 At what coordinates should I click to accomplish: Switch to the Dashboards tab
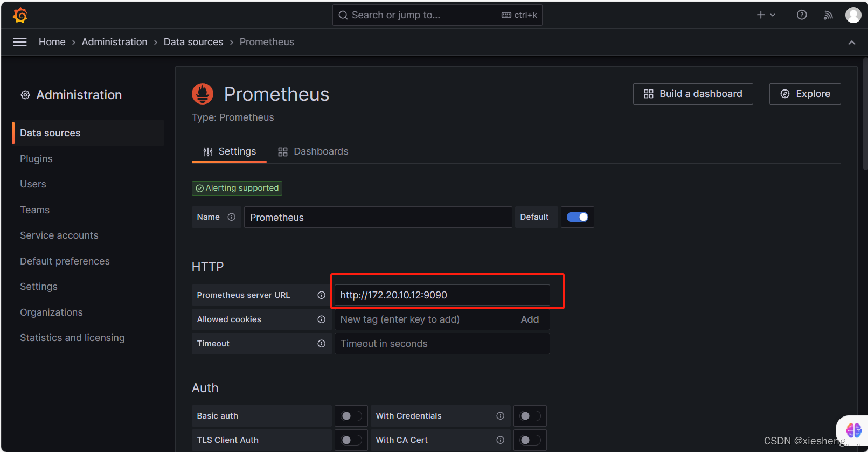pos(313,151)
